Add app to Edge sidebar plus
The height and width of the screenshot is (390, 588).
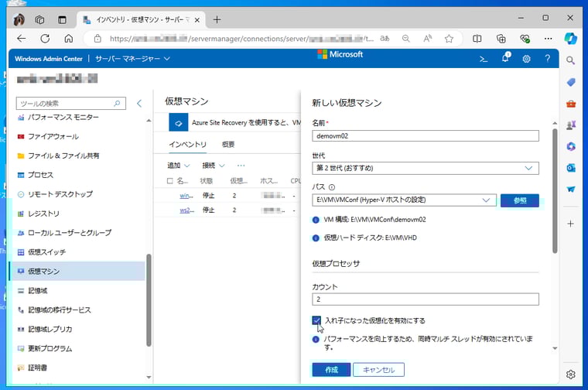(x=571, y=224)
